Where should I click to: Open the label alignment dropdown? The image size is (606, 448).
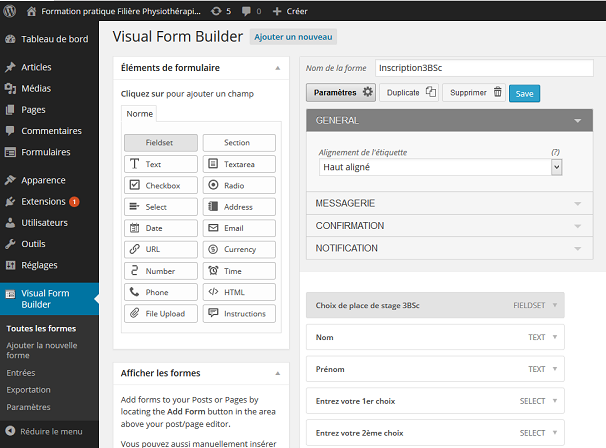(x=440, y=168)
